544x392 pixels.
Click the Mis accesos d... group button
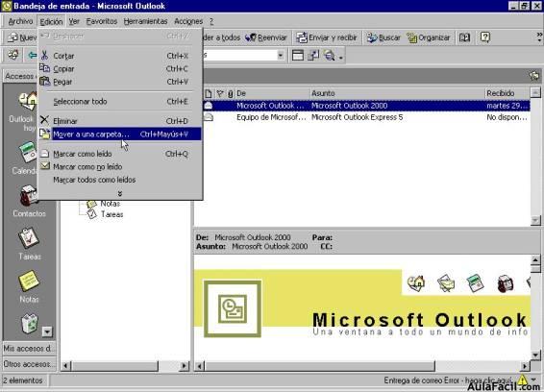point(29,349)
